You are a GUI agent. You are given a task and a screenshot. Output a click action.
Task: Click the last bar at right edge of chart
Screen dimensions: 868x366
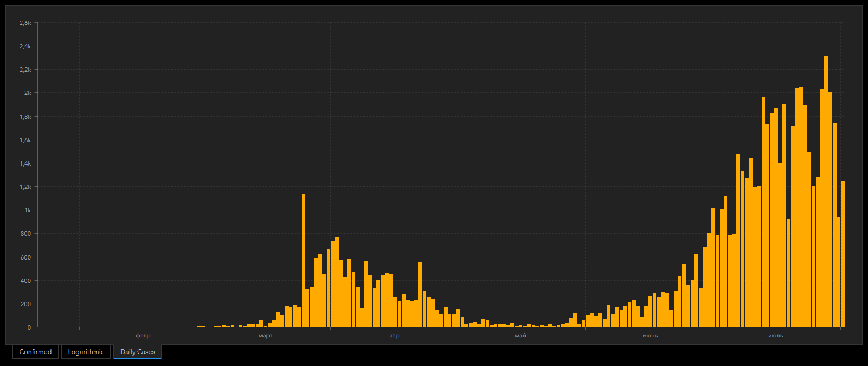tap(843, 254)
